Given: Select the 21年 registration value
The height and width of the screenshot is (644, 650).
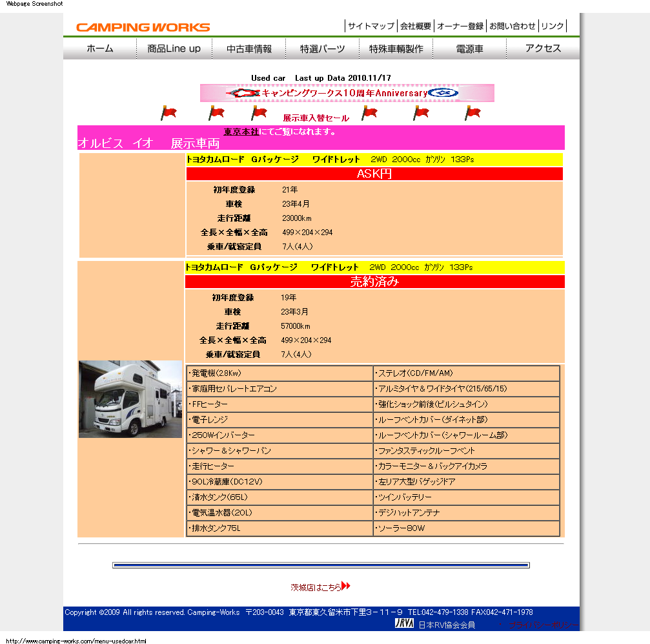Looking at the screenshot, I should coord(290,190).
